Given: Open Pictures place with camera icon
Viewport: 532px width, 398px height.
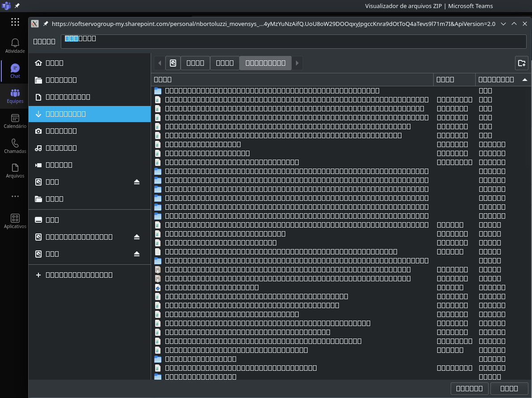Looking at the screenshot, I should pos(89,131).
